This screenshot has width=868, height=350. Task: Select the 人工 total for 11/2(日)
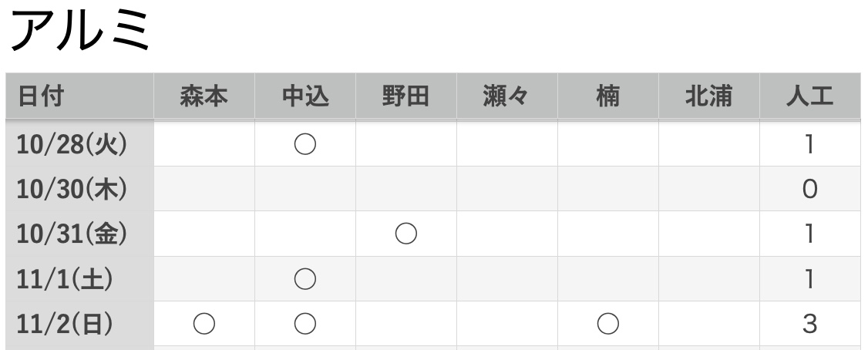click(x=809, y=325)
